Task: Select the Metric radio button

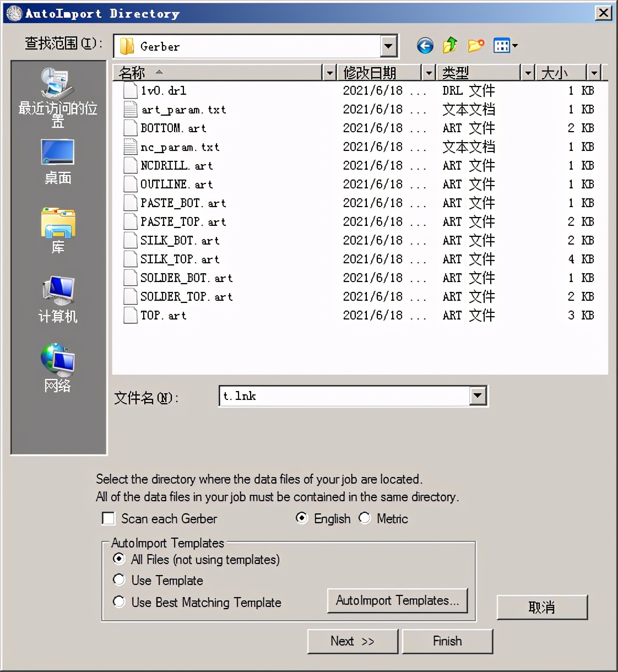Action: (x=365, y=518)
